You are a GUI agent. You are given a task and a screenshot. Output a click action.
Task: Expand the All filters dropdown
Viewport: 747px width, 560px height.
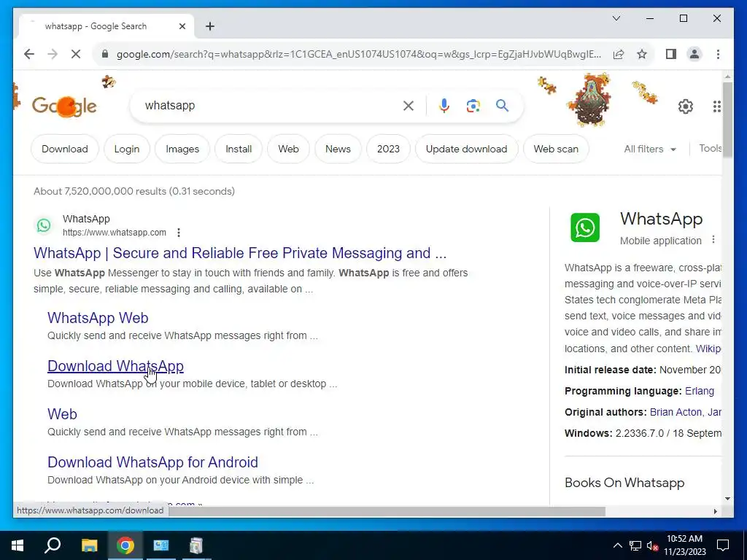pos(650,149)
